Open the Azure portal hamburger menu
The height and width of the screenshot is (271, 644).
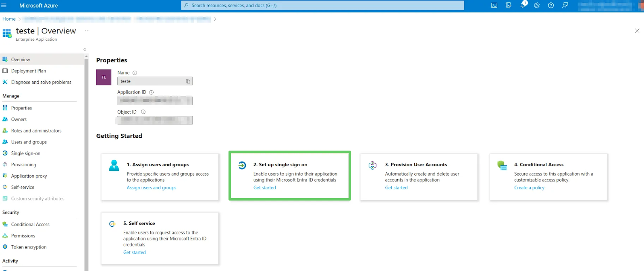[x=4, y=6]
